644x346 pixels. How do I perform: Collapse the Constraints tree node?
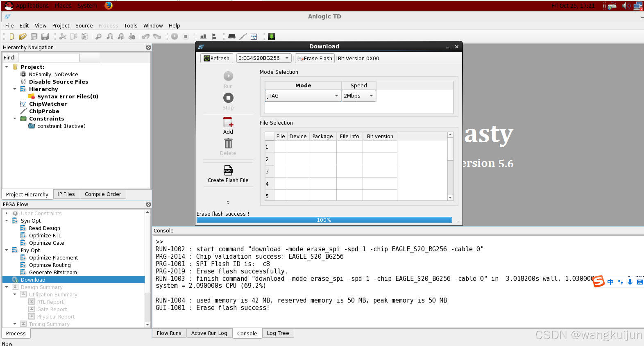pyautogui.click(x=15, y=118)
